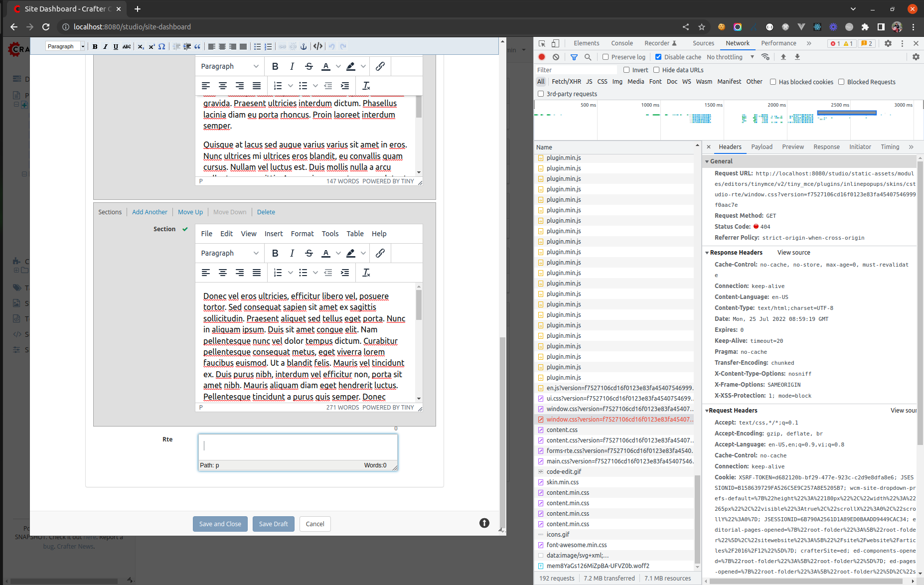Enable the Preserve log checkbox

click(x=606, y=57)
